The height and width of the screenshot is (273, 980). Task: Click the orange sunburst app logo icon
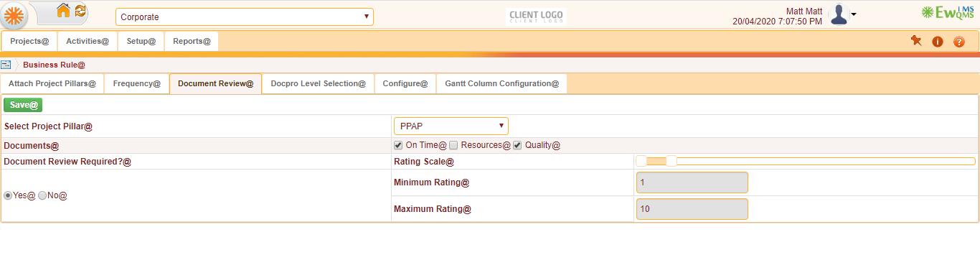click(x=14, y=14)
